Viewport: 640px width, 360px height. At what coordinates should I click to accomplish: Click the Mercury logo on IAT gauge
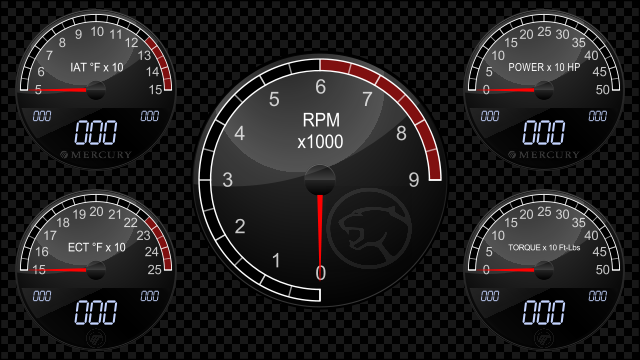click(x=96, y=155)
